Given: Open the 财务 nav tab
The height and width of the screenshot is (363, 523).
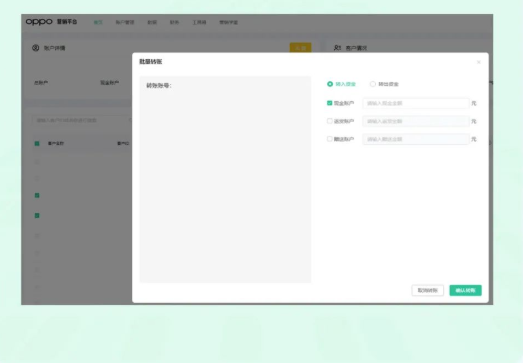Looking at the screenshot, I should [174, 22].
